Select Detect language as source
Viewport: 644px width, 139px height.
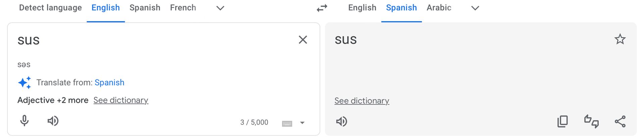coord(50,8)
